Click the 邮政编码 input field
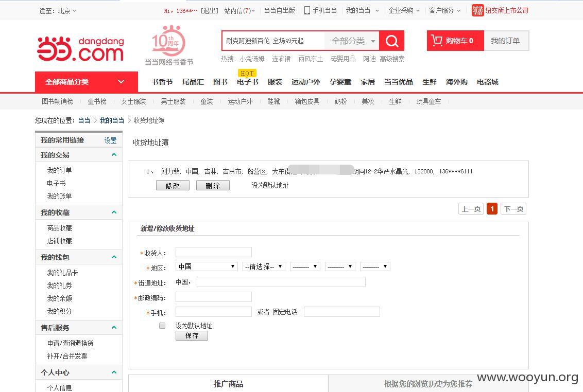The height and width of the screenshot is (392, 583). pyautogui.click(x=213, y=296)
